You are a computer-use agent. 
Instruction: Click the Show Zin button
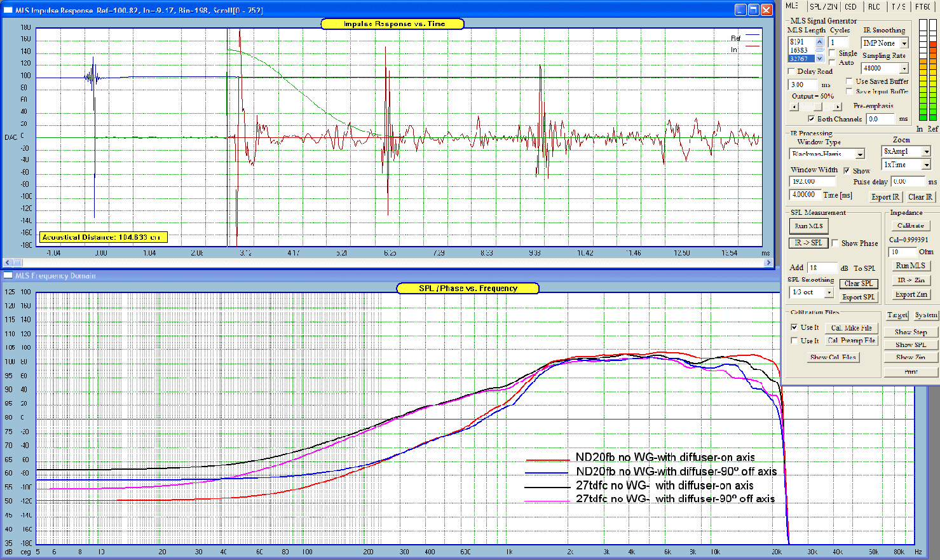(x=911, y=357)
